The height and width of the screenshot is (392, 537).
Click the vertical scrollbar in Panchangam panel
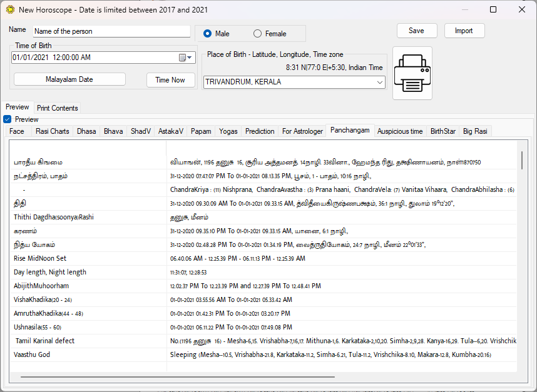[x=522, y=159]
